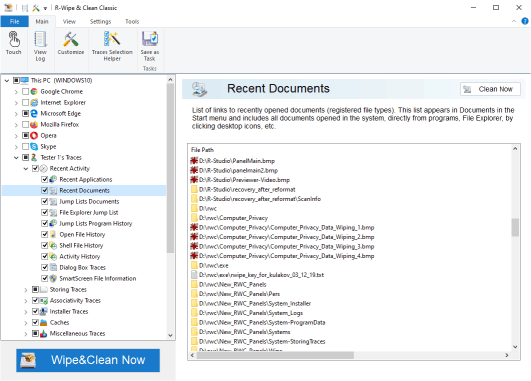Screen dimensions: 531x381
Task: Click the Clean Now button
Action: [x=490, y=89]
